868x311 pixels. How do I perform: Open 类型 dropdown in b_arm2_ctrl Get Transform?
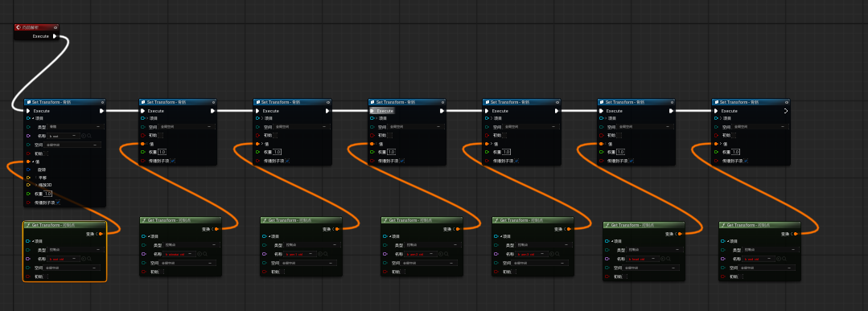tap(433, 244)
